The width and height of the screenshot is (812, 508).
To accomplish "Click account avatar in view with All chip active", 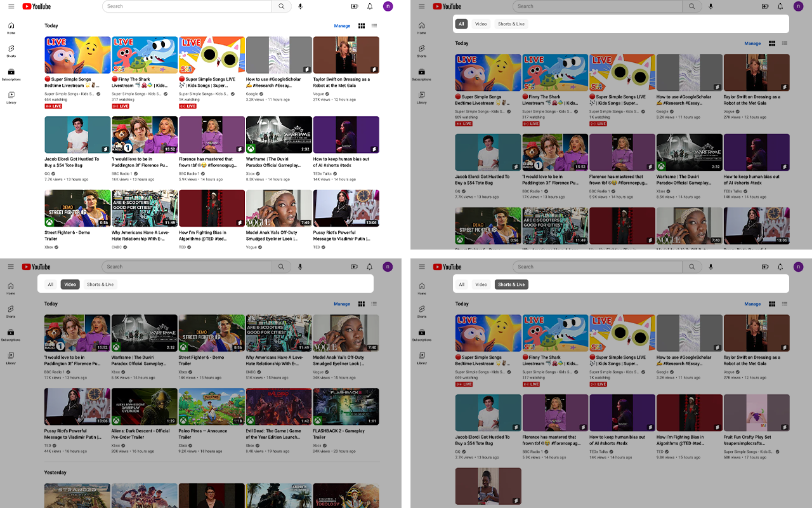I will pos(798,6).
